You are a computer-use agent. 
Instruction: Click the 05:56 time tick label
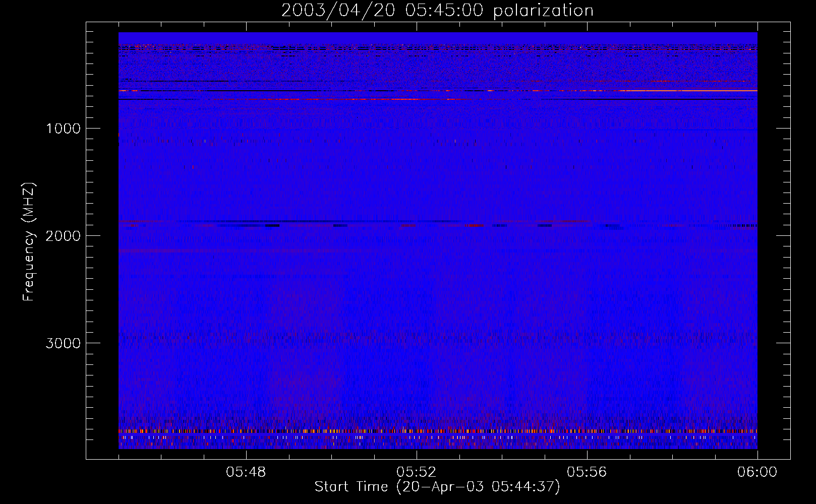pos(587,472)
